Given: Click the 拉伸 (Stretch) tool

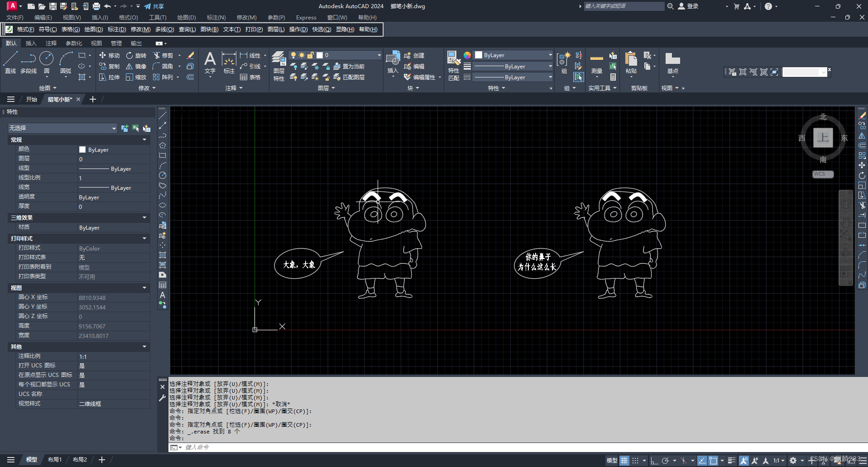Looking at the screenshot, I should click(109, 77).
